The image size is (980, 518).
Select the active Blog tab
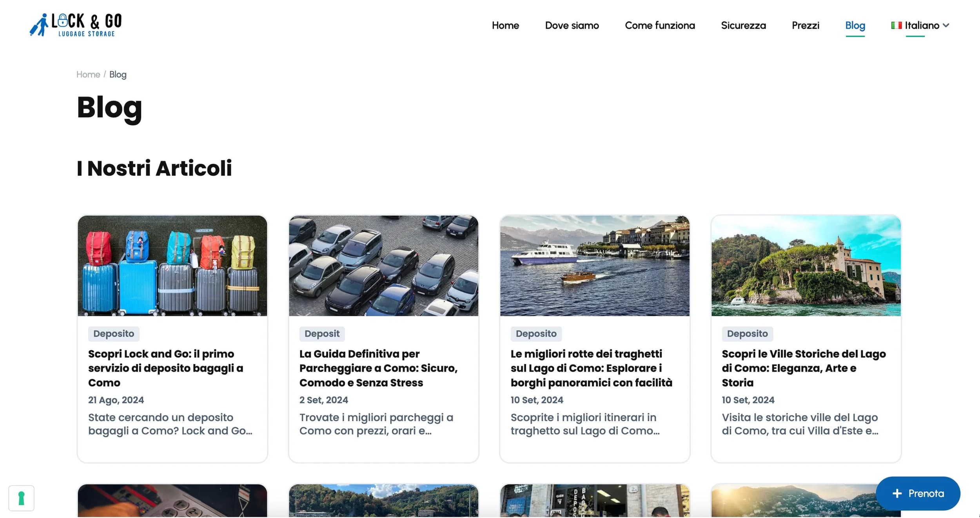(x=855, y=25)
